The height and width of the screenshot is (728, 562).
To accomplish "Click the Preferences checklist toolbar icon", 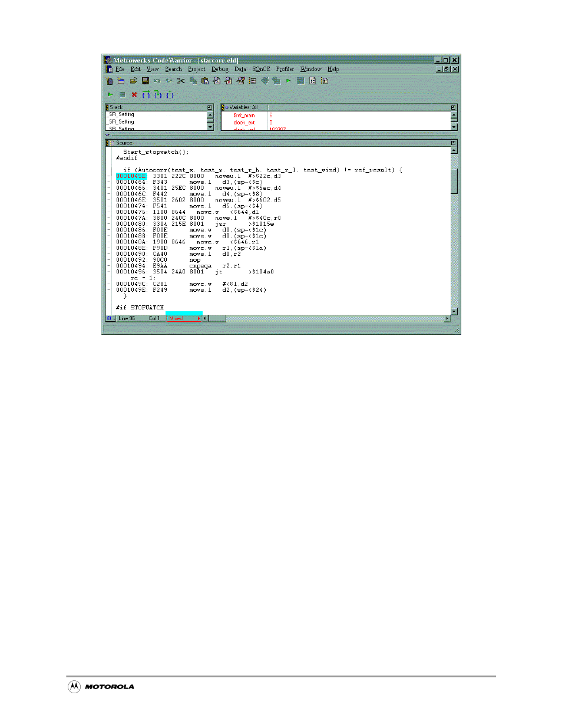I will coord(240,81).
